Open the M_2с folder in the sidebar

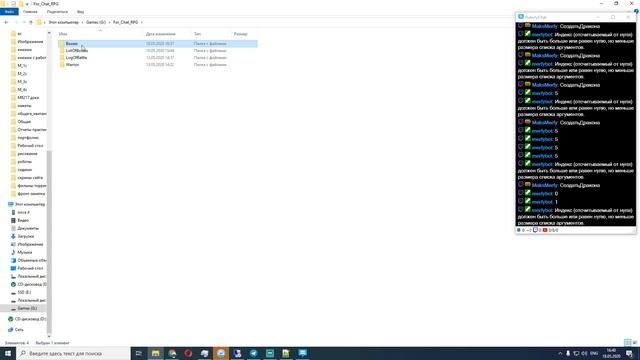(x=22, y=74)
